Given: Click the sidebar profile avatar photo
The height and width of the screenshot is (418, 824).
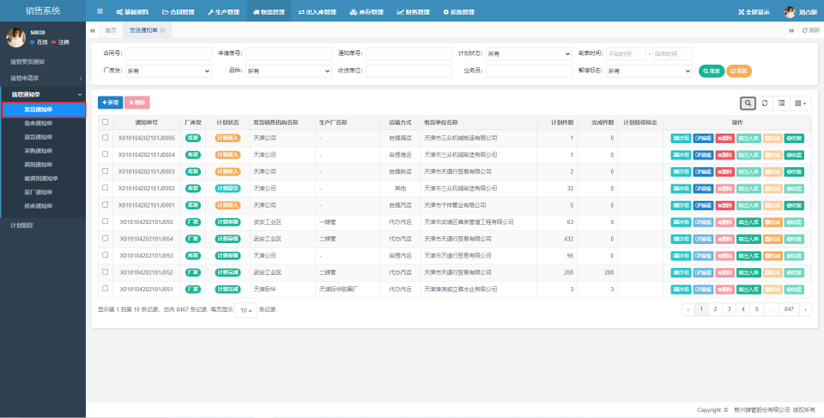Looking at the screenshot, I should click(16, 37).
